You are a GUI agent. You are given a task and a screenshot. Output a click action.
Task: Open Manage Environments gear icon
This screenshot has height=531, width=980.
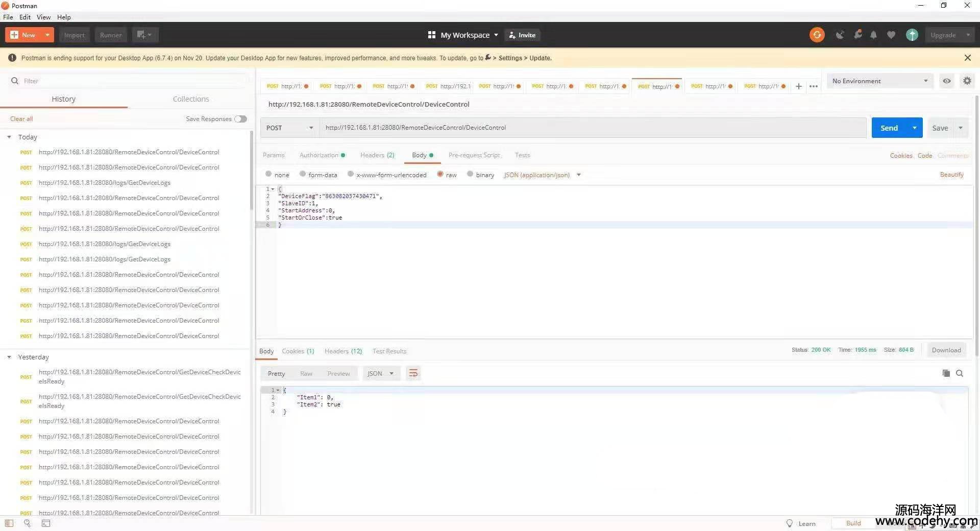(x=967, y=81)
